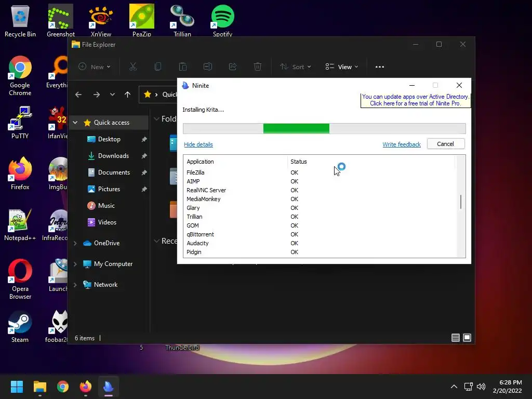Click Paste icon in File Explorer toolbar

(x=183, y=66)
